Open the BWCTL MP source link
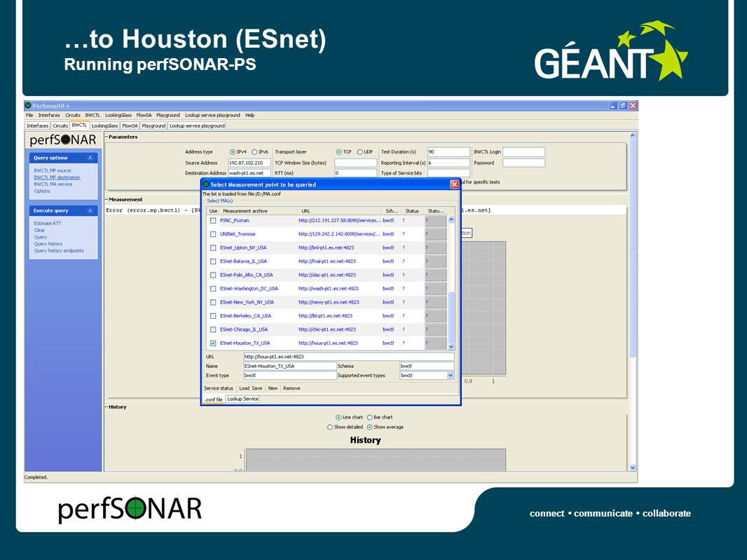 click(53, 170)
